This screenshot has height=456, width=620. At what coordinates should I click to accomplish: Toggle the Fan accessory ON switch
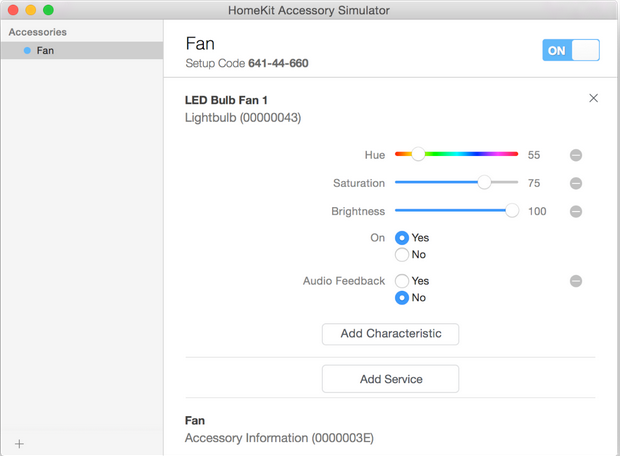pos(571,50)
